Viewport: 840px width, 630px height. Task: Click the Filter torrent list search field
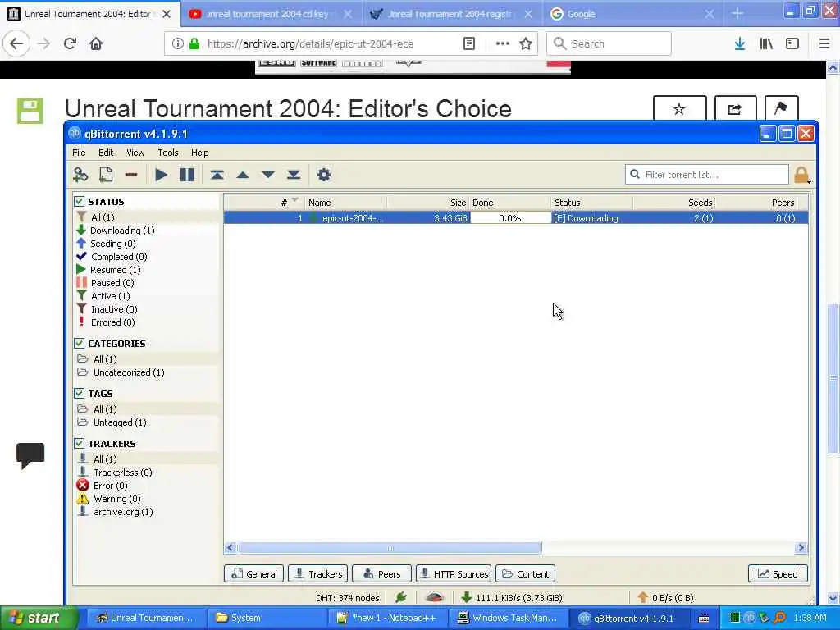coord(707,175)
